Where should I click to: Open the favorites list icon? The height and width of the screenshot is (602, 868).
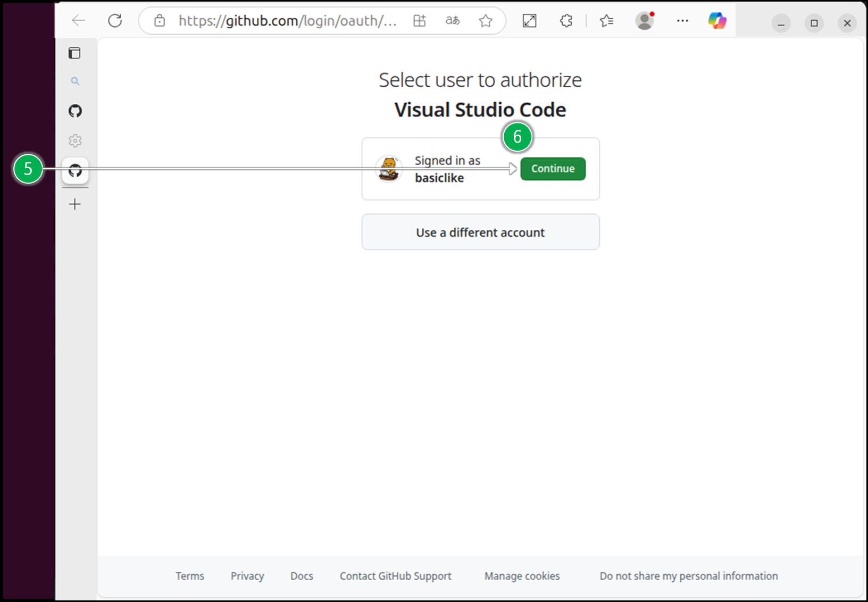click(606, 21)
